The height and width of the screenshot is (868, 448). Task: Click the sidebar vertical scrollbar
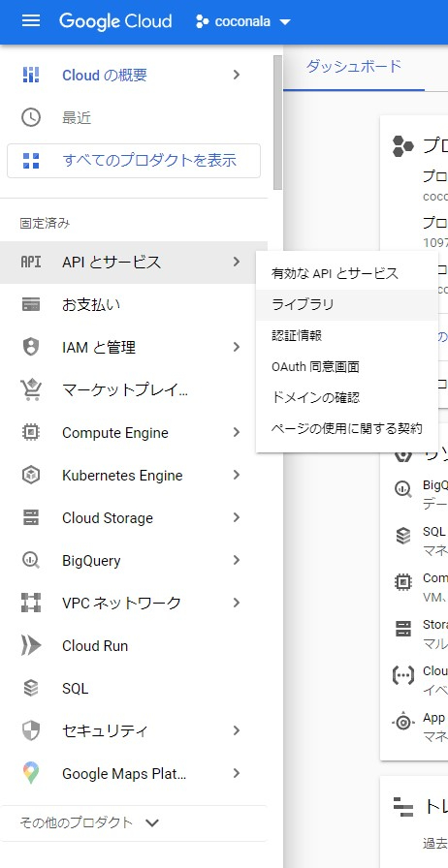pos(277,123)
